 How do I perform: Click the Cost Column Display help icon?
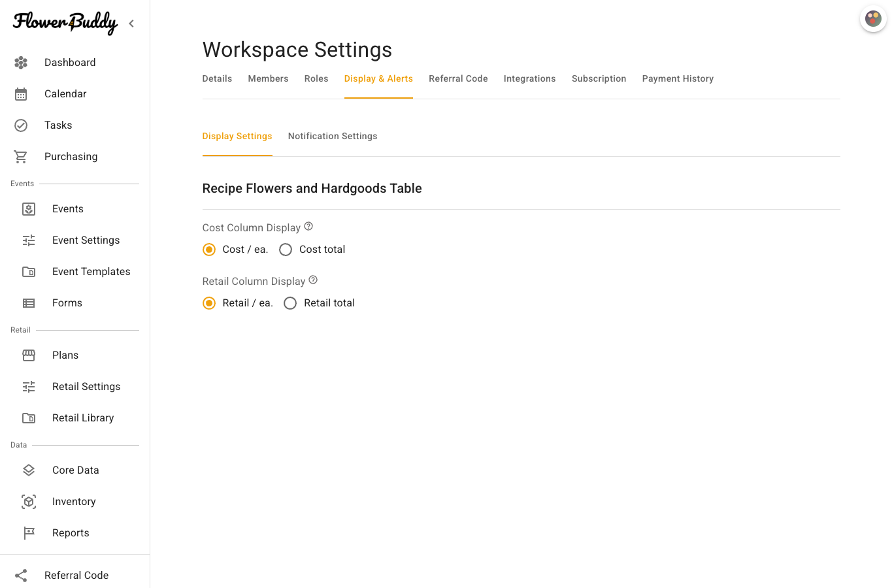pyautogui.click(x=309, y=227)
